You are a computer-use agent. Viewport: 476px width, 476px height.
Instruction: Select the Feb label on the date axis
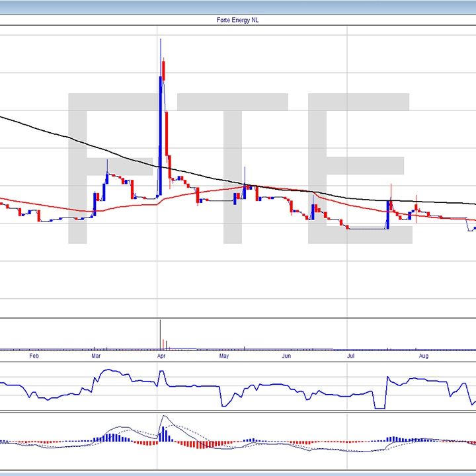(x=34, y=356)
